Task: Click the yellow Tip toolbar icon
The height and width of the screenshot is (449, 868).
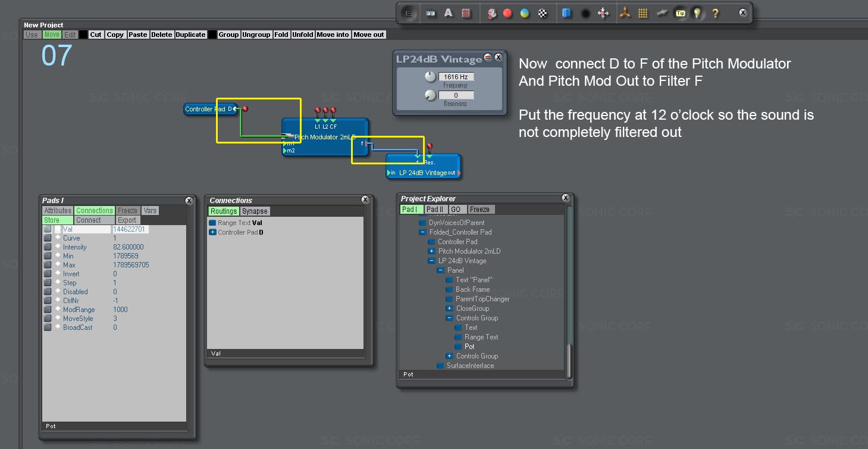Action: 680,13
